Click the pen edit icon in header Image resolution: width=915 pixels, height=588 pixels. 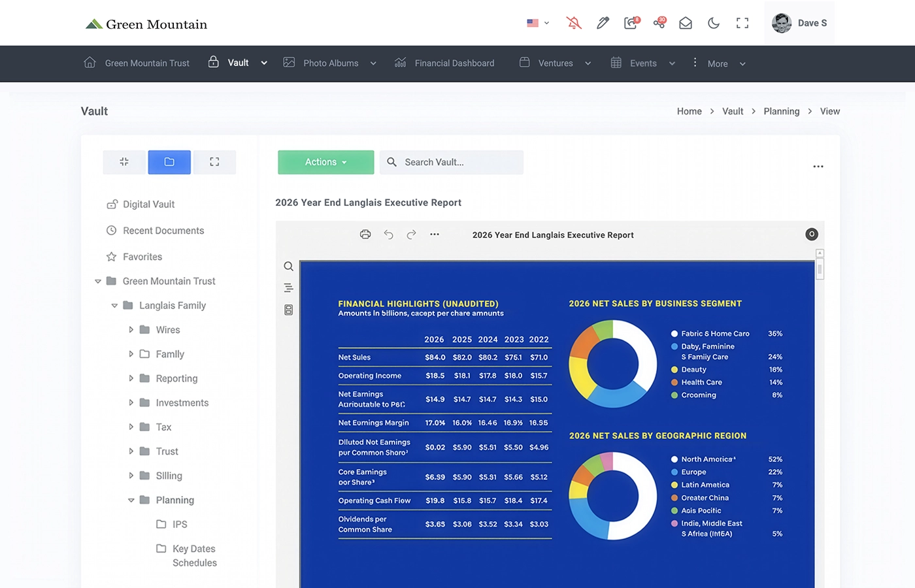pyautogui.click(x=603, y=23)
